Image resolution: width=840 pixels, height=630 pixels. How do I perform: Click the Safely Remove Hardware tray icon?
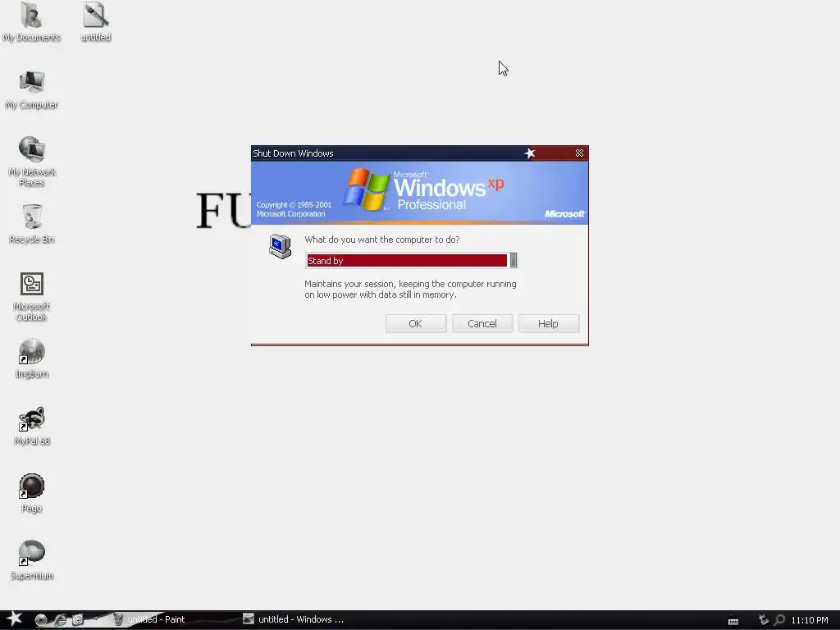click(x=764, y=620)
